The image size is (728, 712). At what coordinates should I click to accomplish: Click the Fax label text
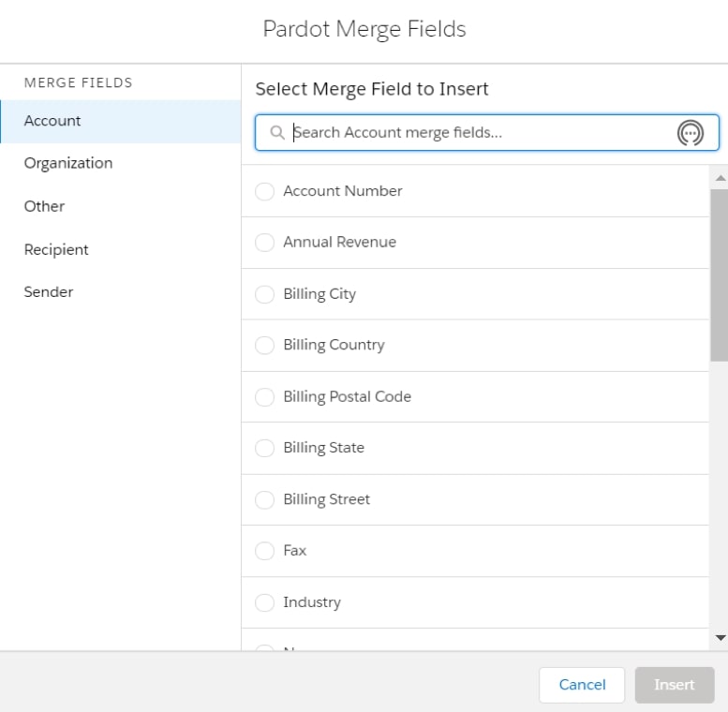tap(295, 551)
